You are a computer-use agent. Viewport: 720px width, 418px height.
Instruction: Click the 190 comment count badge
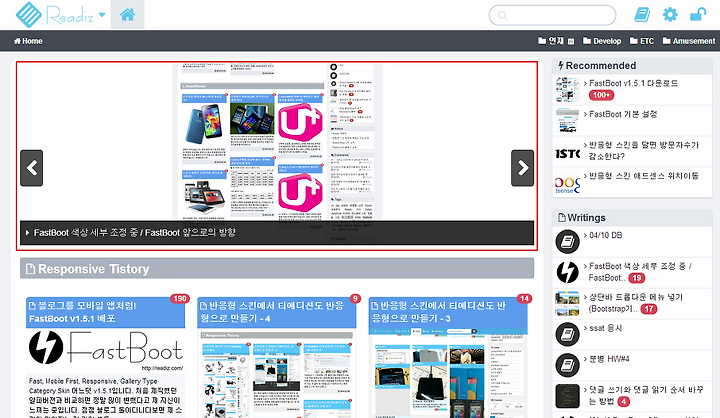coord(180,299)
